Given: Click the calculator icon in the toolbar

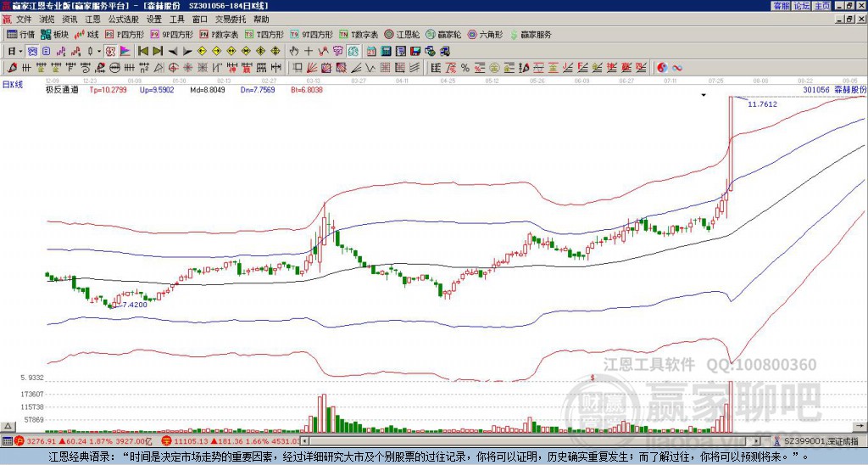Looking at the screenshot, I should click(386, 52).
